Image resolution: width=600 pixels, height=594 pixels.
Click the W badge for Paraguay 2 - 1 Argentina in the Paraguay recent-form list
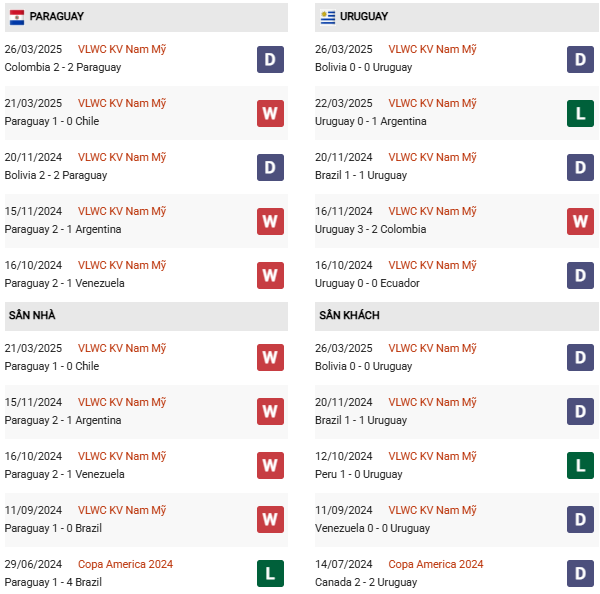click(x=270, y=221)
